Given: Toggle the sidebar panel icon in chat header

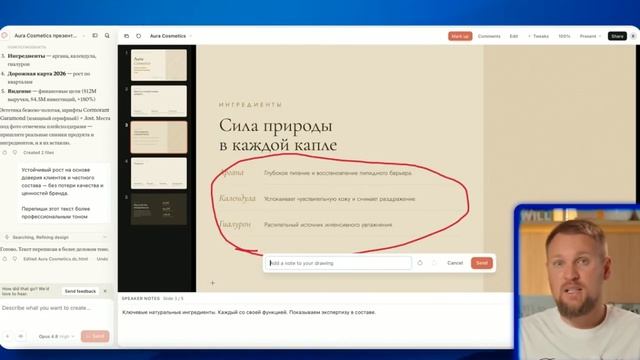Looking at the screenshot, I should pos(95,36).
